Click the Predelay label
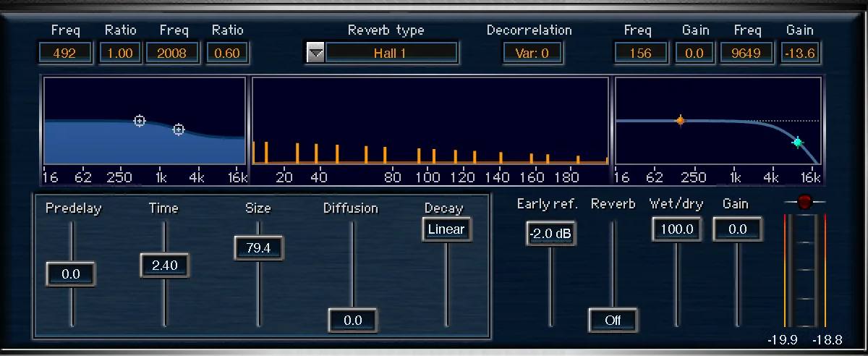 pos(74,208)
